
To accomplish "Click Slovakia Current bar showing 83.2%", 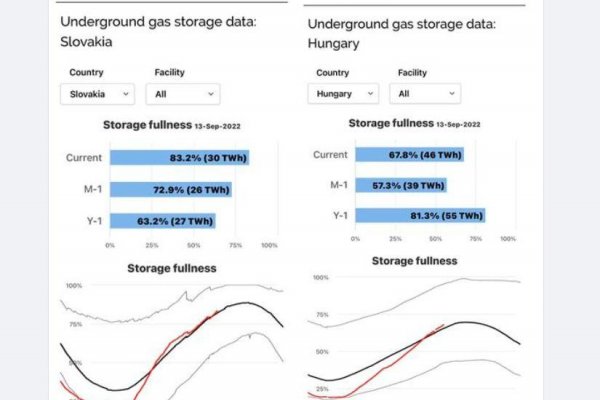I will point(179,158).
